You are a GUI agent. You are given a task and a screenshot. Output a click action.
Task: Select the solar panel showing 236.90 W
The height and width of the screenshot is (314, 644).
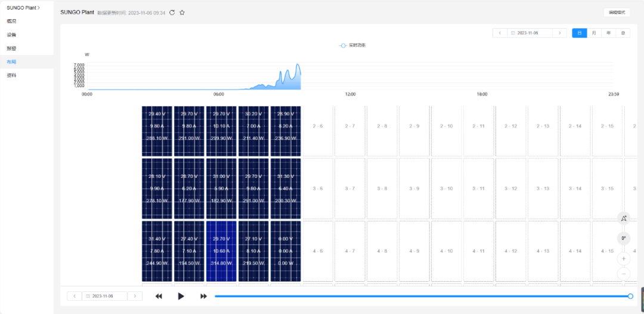(286, 131)
